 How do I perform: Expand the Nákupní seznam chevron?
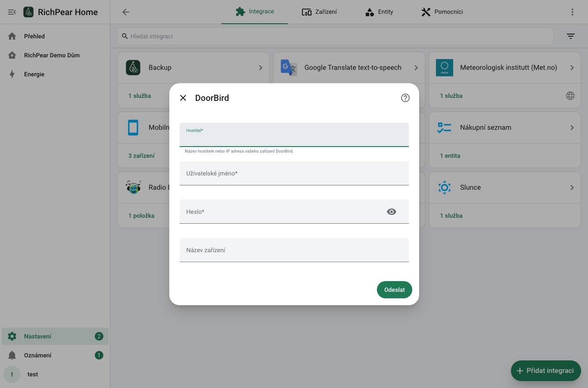click(572, 128)
